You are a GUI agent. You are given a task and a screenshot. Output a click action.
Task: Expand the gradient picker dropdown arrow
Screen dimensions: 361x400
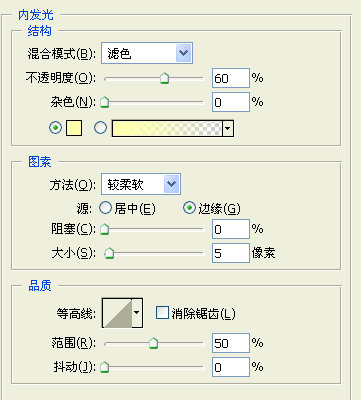(x=228, y=129)
